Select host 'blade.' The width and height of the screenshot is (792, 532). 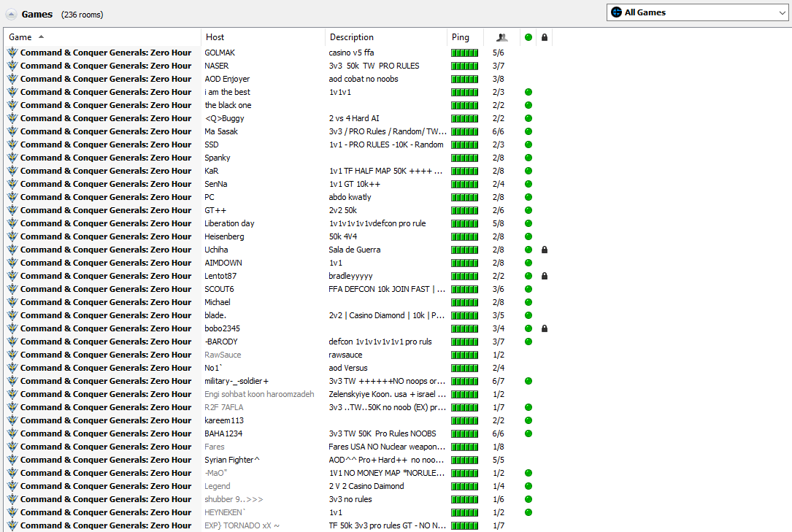coord(215,315)
